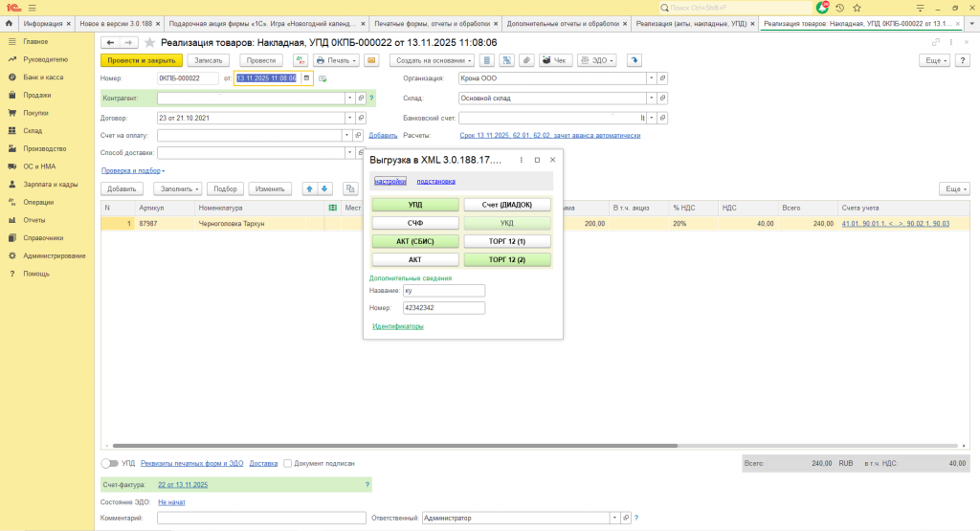The image size is (980, 531).
Task: Click the table horizontal scrollbar
Action: point(395,446)
